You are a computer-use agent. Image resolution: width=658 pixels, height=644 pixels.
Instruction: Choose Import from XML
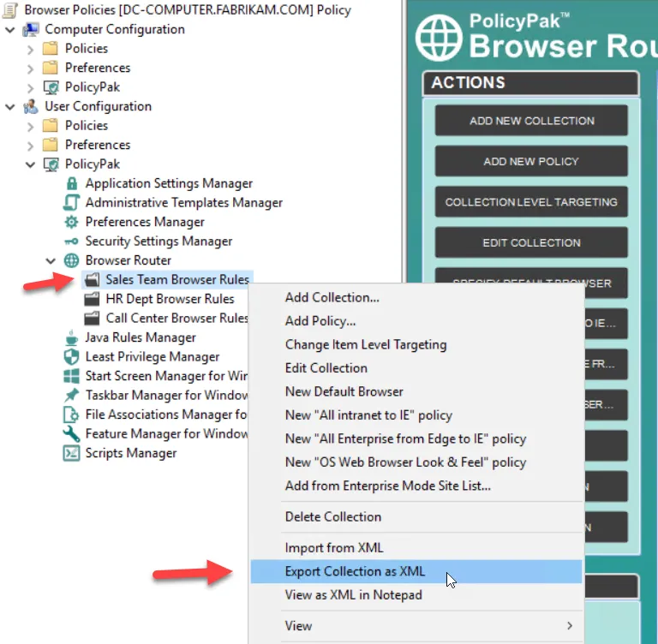(416, 548)
